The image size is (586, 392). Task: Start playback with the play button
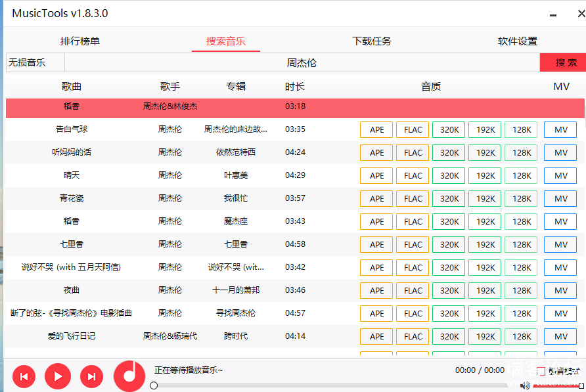pos(58,376)
